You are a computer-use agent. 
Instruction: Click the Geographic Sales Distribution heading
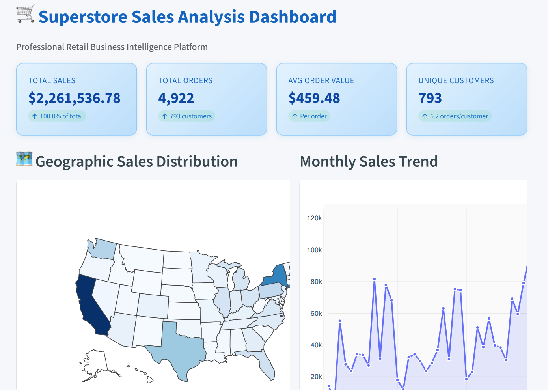pyautogui.click(x=137, y=161)
